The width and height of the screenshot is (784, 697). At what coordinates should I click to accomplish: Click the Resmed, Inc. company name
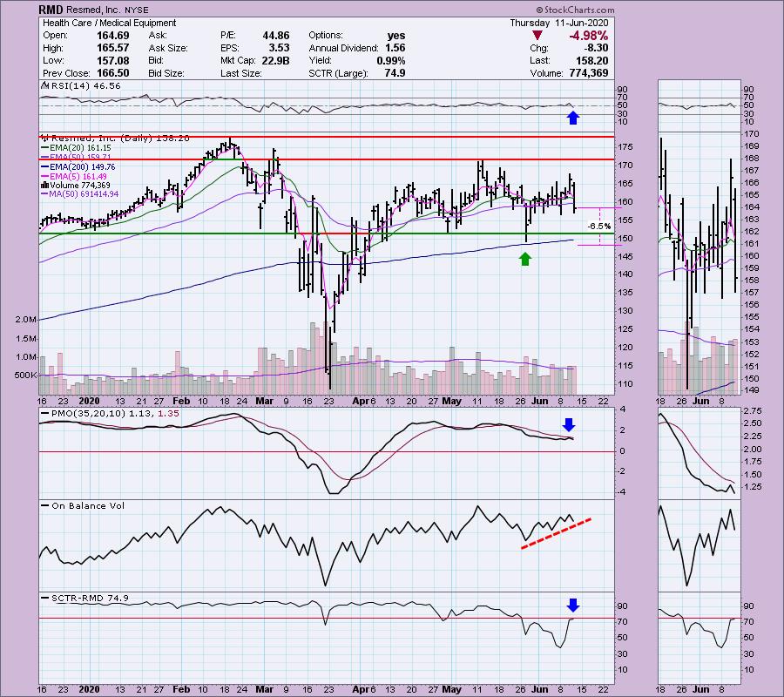click(91, 10)
